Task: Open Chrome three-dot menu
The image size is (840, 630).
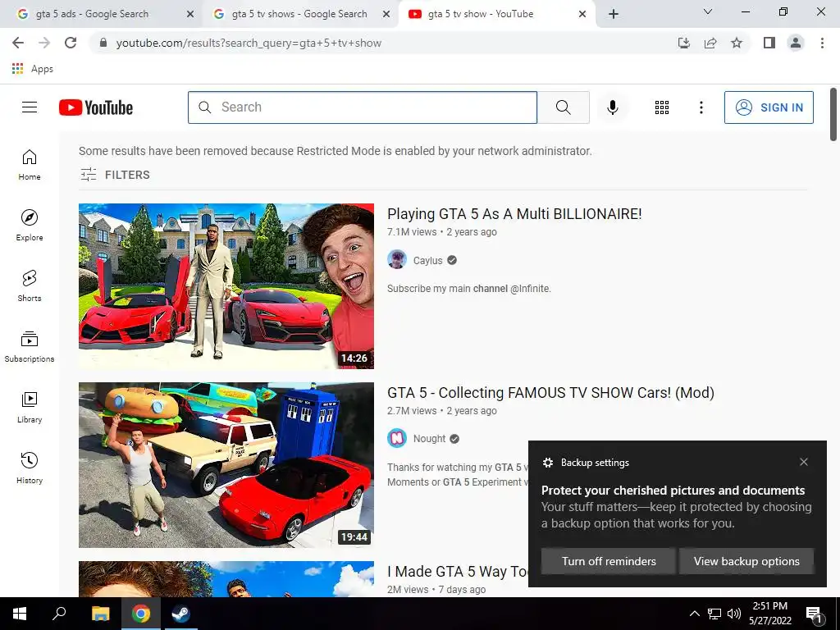Action: [822, 43]
